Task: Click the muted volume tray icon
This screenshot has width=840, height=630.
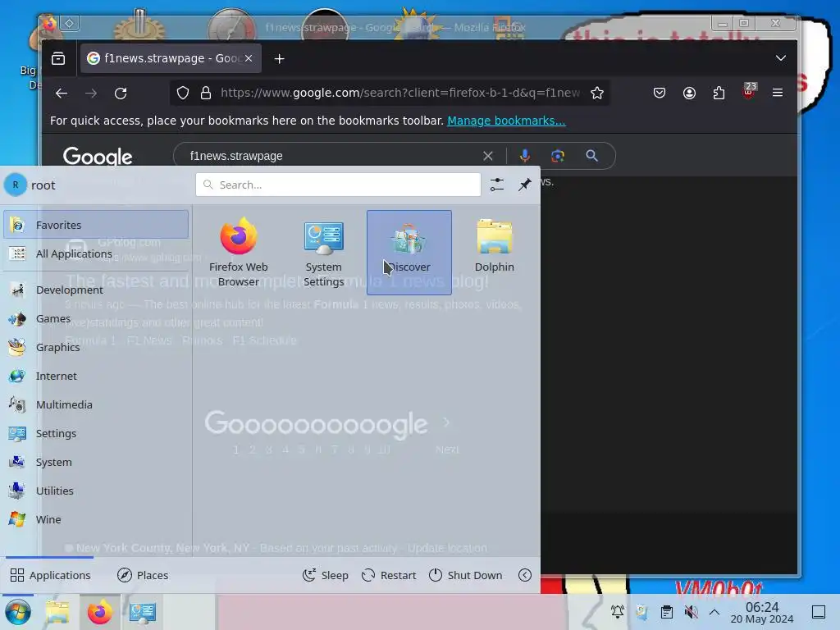Action: pos(691,611)
